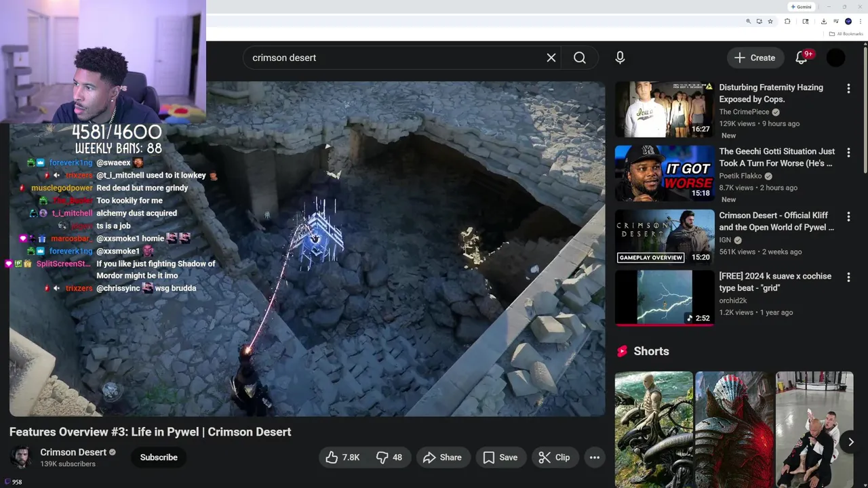Open the YouTube account avatar menu

pyautogui.click(x=836, y=58)
